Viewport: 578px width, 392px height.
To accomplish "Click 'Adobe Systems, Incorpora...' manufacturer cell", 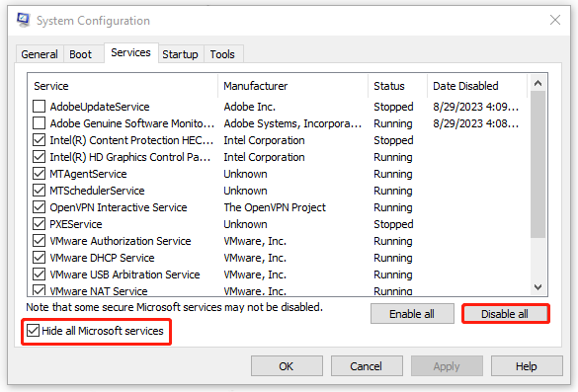I will click(x=292, y=123).
